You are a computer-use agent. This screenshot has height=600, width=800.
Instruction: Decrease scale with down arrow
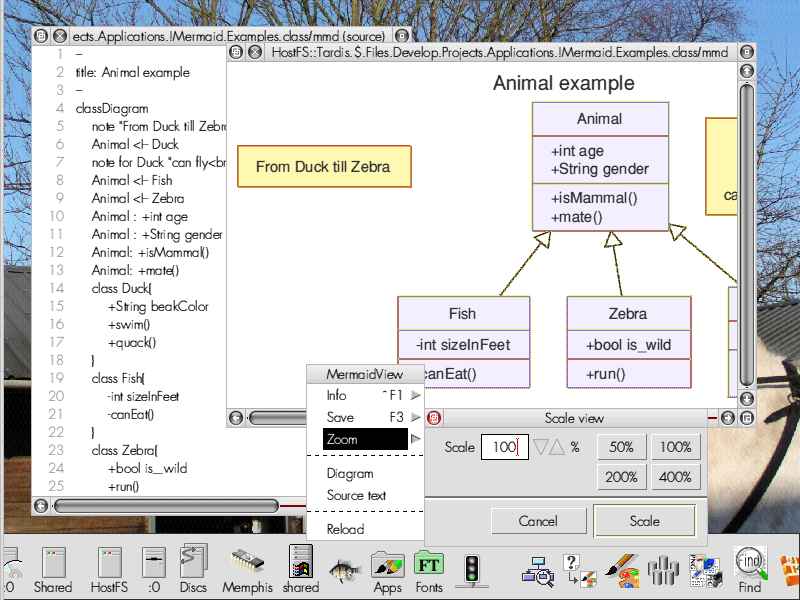tap(540, 447)
